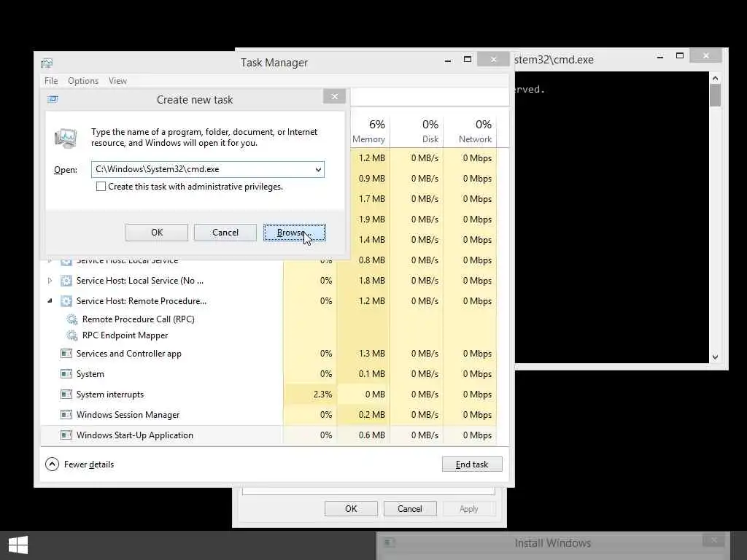The height and width of the screenshot is (560, 747).
Task: Open the File menu in Task Manager
Action: 51,81
